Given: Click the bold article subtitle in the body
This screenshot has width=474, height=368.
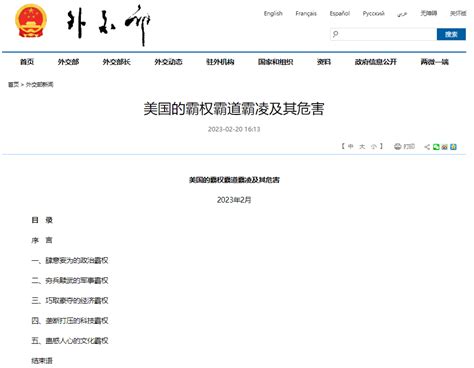Looking at the screenshot, I should coord(234,180).
